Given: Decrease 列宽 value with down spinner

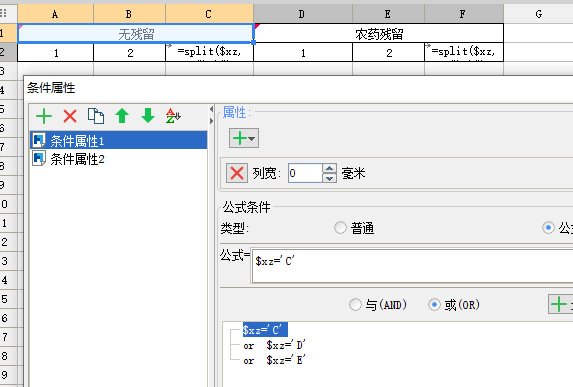Looking at the screenshot, I should (x=330, y=178).
